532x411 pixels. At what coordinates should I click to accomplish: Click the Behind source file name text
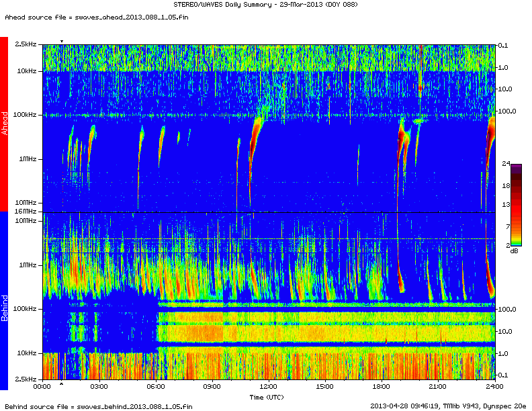(97, 406)
